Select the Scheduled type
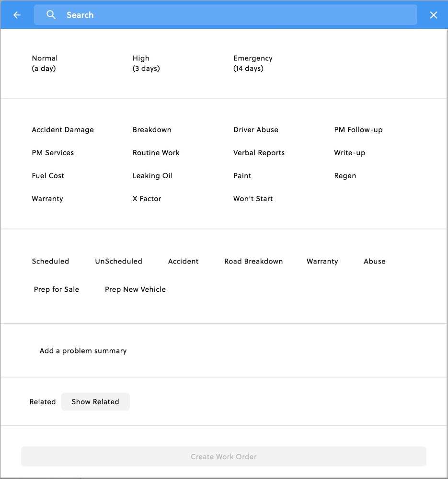The height and width of the screenshot is (479, 448). point(50,261)
